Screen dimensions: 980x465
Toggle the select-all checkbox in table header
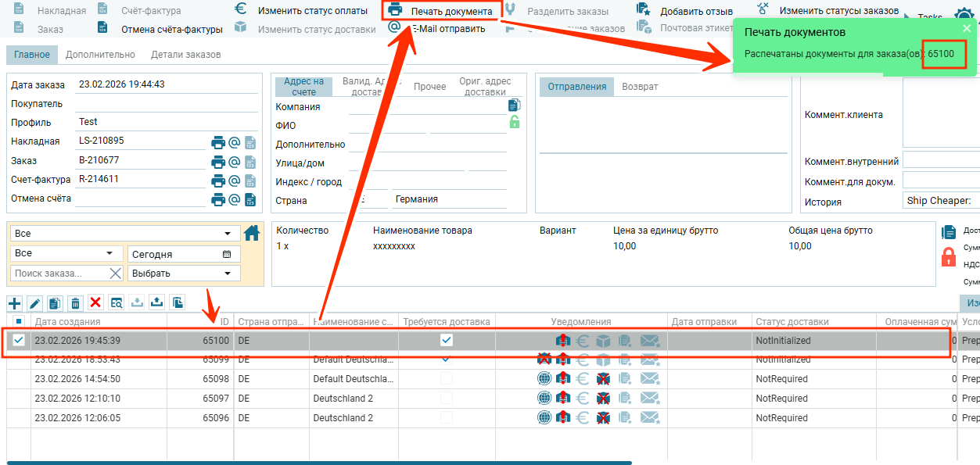tap(19, 321)
